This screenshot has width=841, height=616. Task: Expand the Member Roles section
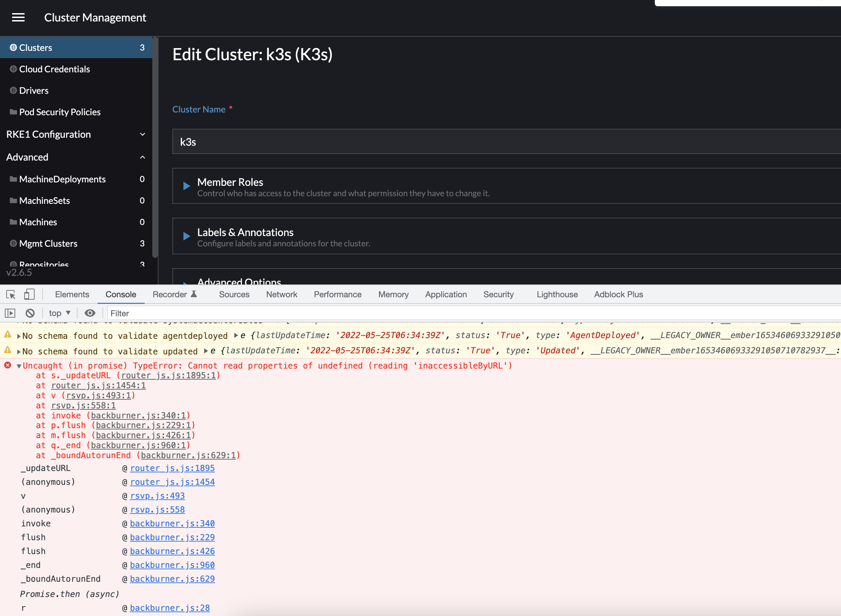(187, 186)
